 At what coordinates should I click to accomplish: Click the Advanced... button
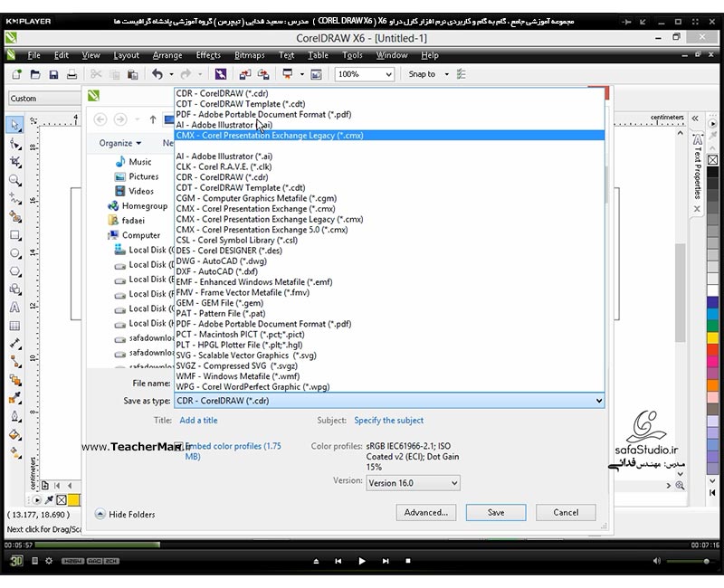(426, 512)
